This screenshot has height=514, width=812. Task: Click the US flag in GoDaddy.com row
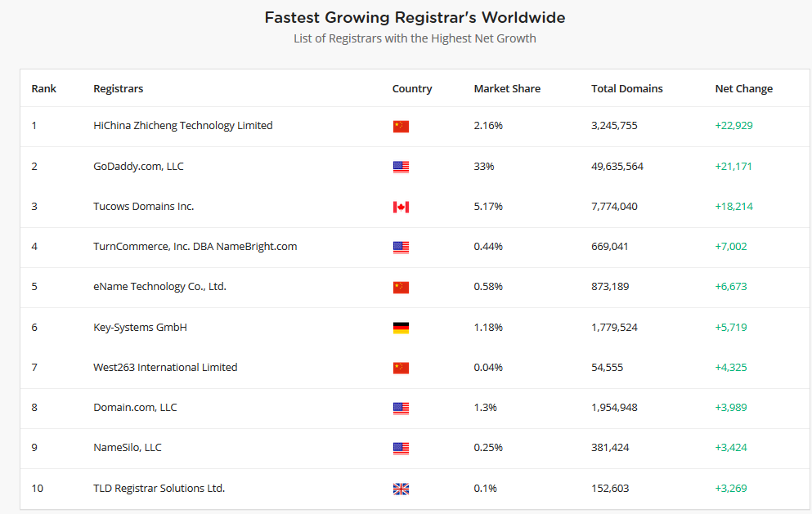pos(401,167)
